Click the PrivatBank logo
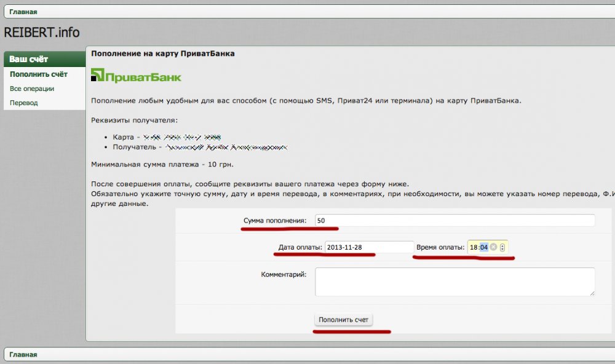The width and height of the screenshot is (615, 364). coord(136,75)
